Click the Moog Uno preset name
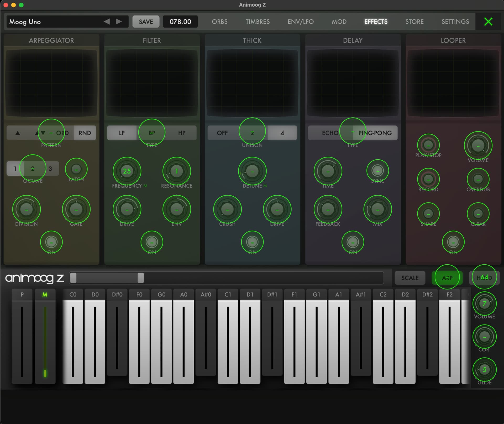Image resolution: width=504 pixels, height=424 pixels. click(x=25, y=22)
